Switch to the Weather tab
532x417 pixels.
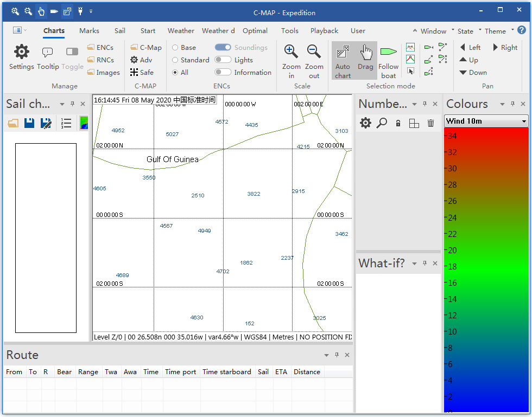(181, 31)
